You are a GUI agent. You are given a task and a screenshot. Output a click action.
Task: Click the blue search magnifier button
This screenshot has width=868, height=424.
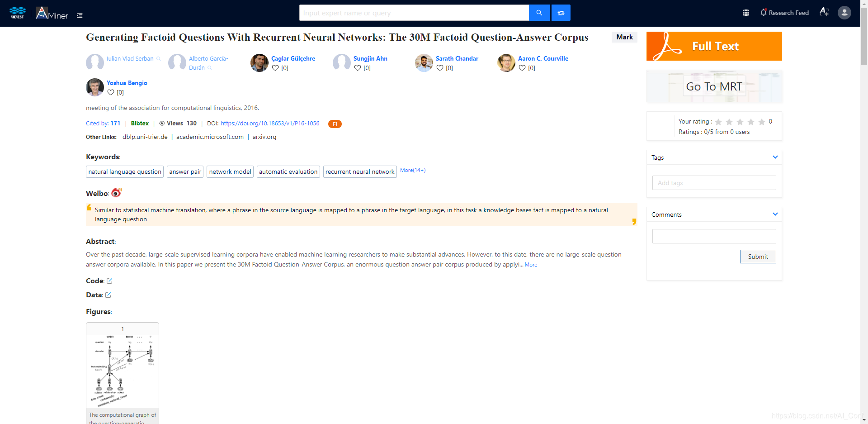click(539, 13)
